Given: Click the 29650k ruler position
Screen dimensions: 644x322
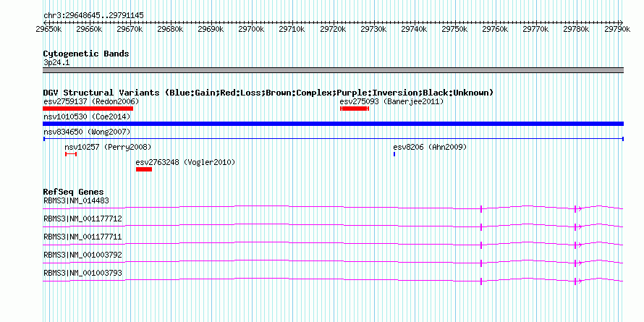Looking at the screenshot, I should coord(49,29).
